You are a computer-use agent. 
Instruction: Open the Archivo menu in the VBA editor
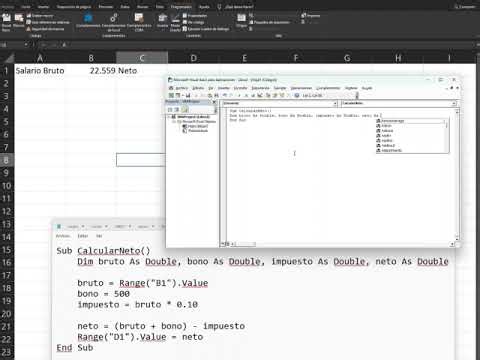coord(182,88)
